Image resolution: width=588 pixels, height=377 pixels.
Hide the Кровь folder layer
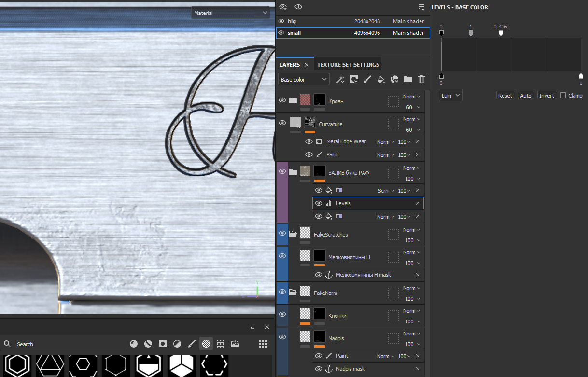[x=282, y=100]
